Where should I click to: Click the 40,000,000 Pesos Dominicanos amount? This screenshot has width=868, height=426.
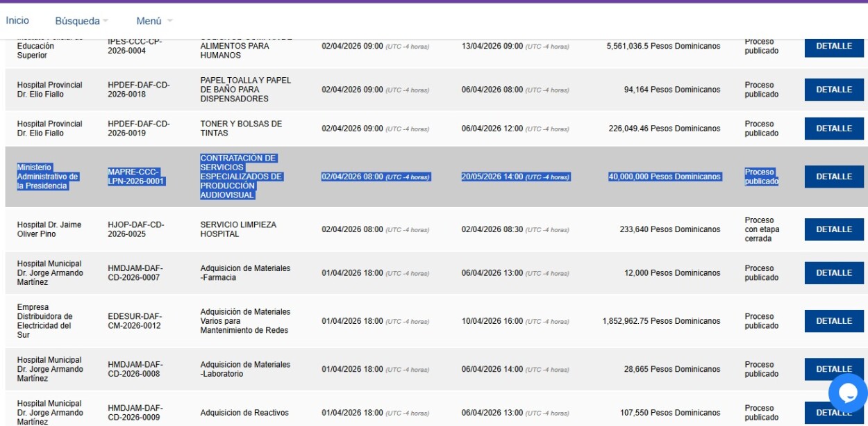pos(665,177)
